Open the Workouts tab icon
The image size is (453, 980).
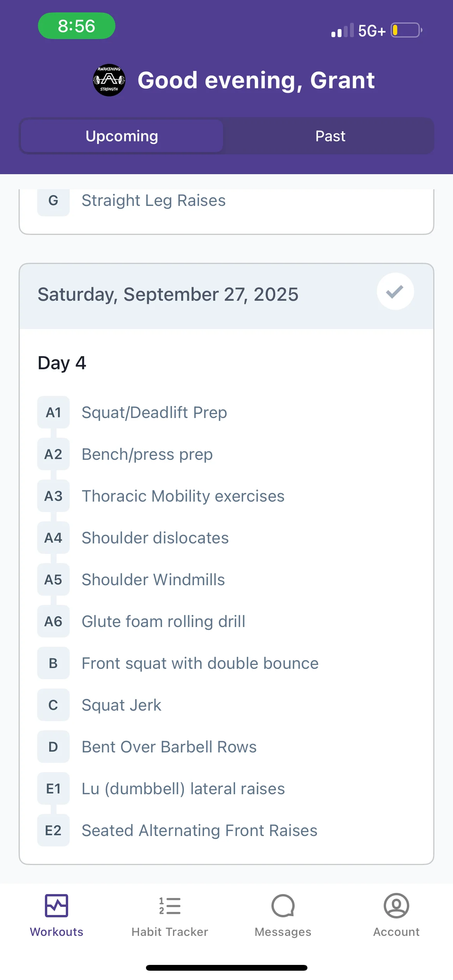[x=57, y=906]
